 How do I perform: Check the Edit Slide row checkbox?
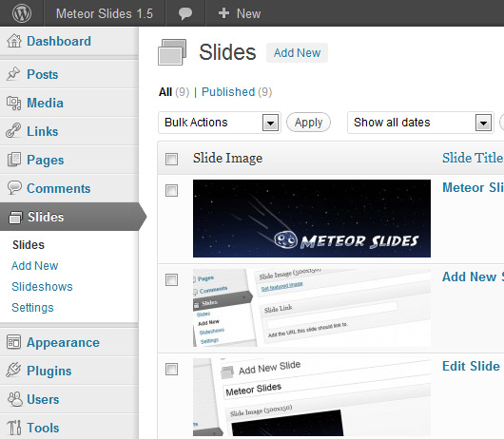(171, 369)
